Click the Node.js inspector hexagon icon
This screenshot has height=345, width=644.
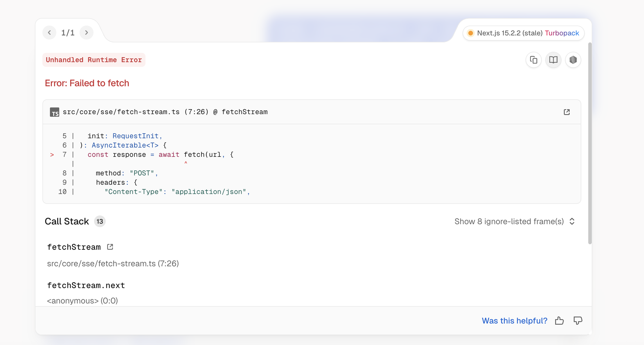pyautogui.click(x=573, y=60)
